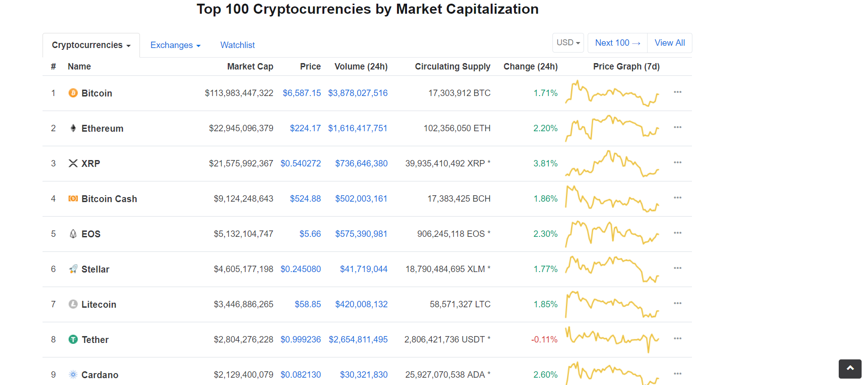Click the Stellar rocket logo icon

(x=73, y=269)
